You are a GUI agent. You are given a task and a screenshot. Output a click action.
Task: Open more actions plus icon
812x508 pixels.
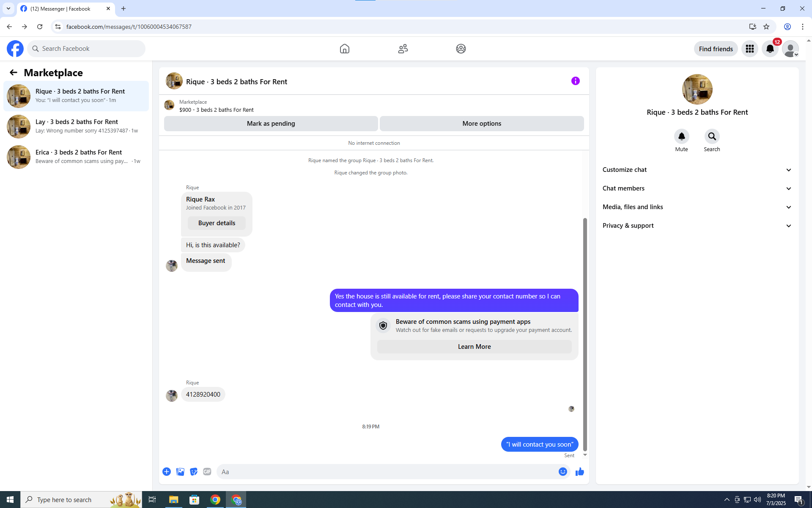click(167, 472)
